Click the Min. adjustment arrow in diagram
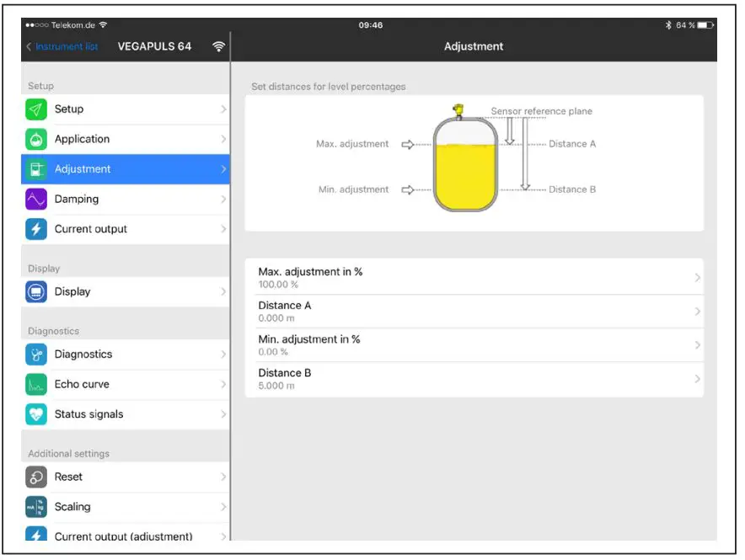 coord(408,189)
